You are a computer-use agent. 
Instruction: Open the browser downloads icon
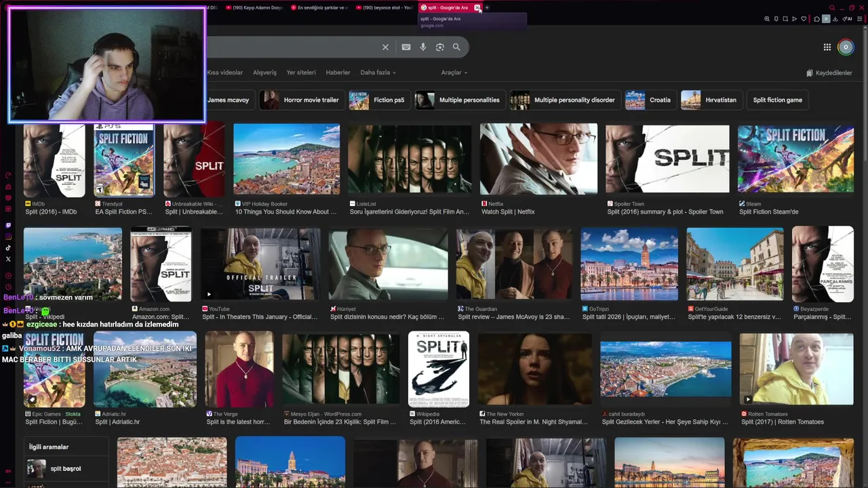point(835,19)
